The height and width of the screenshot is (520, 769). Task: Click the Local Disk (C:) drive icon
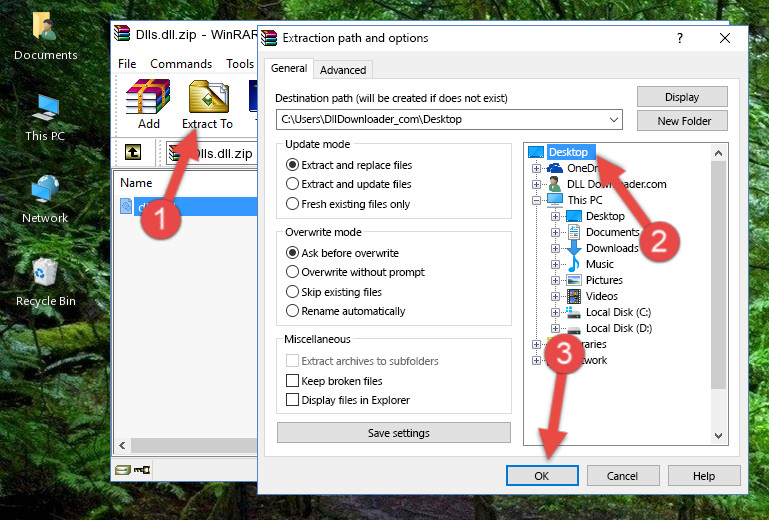pos(573,312)
